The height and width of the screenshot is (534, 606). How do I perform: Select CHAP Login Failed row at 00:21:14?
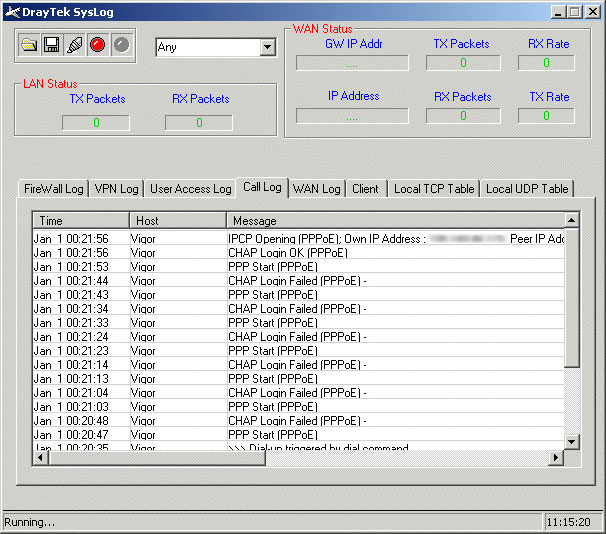(298, 365)
